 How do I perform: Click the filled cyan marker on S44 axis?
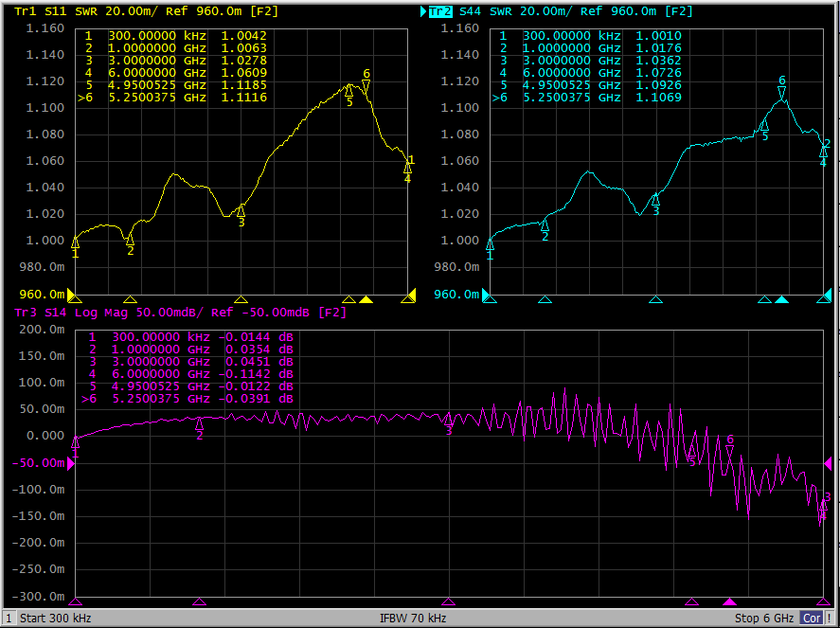click(x=781, y=299)
